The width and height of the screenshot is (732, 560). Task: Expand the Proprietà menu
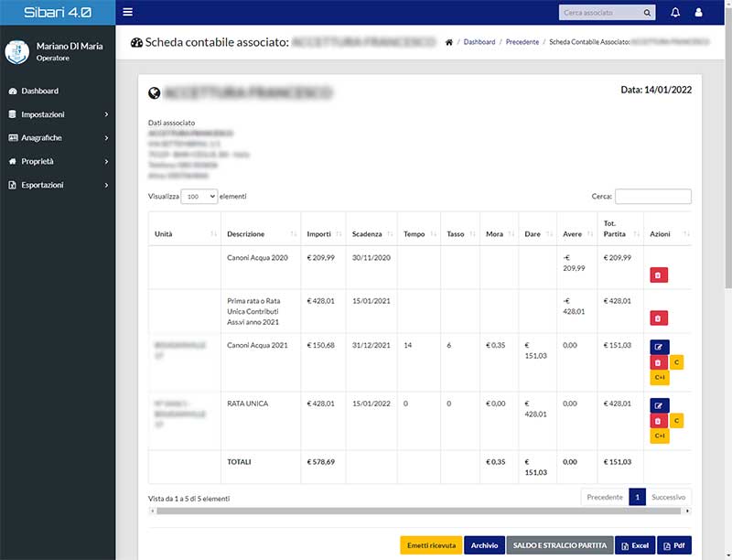point(58,161)
